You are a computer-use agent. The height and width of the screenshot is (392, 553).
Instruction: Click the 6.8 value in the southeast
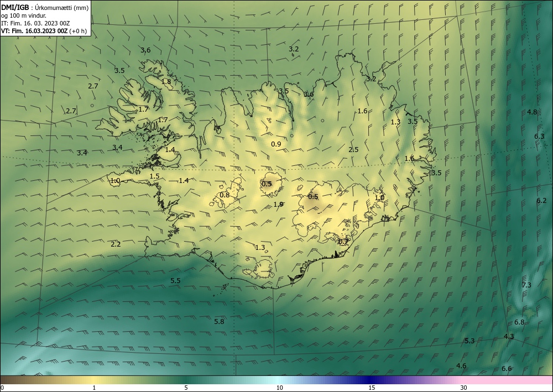(x=519, y=322)
